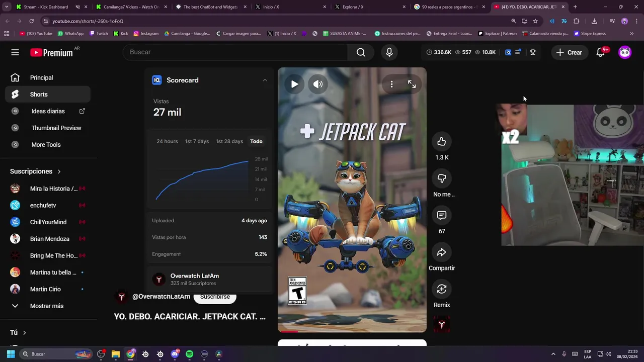Viewport: 644px width, 362px height.
Task: Dislike the short with thumbs down
Action: click(x=442, y=178)
